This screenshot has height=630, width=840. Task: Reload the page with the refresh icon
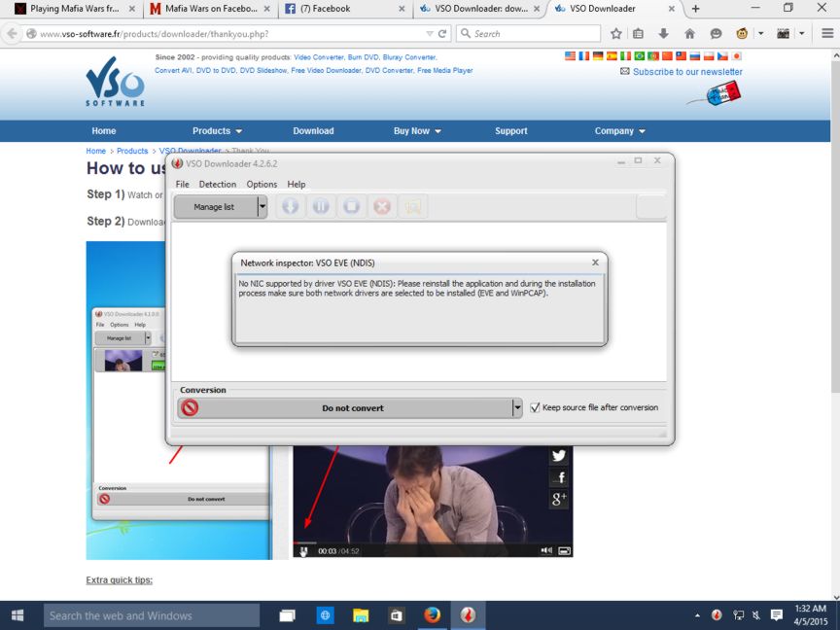click(x=442, y=34)
